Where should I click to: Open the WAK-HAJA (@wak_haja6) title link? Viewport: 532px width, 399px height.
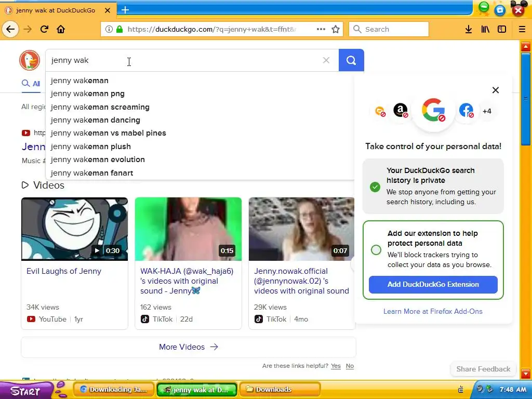[187, 281]
